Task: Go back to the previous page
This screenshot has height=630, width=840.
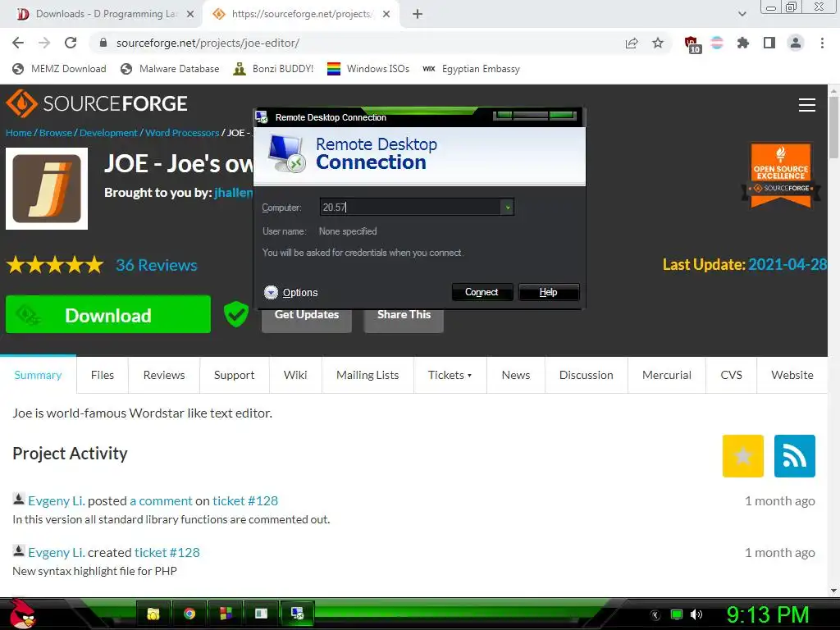Action: (18, 43)
